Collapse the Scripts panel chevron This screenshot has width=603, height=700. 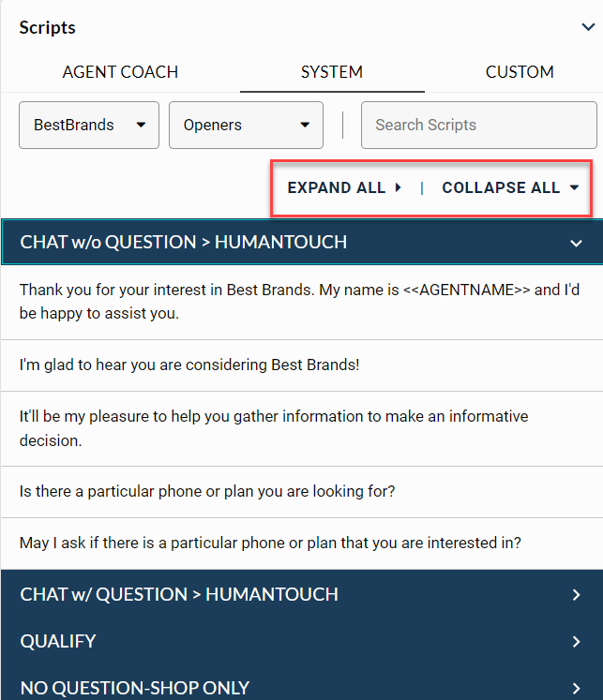click(588, 27)
